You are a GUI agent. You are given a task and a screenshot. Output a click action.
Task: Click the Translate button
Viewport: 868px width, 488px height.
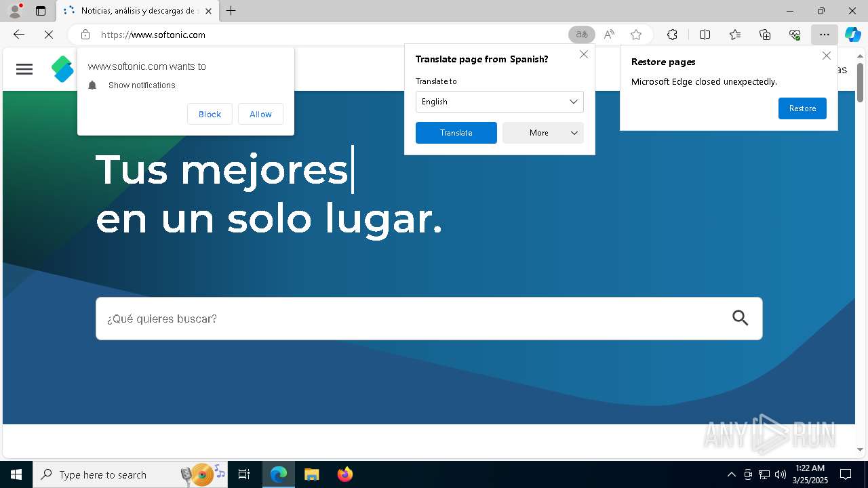[456, 133]
